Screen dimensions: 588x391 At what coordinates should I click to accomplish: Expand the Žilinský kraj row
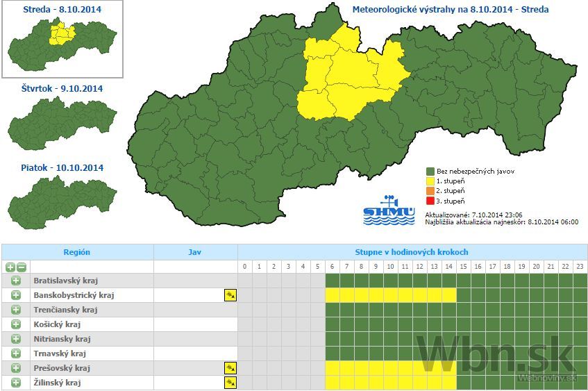coord(16,383)
